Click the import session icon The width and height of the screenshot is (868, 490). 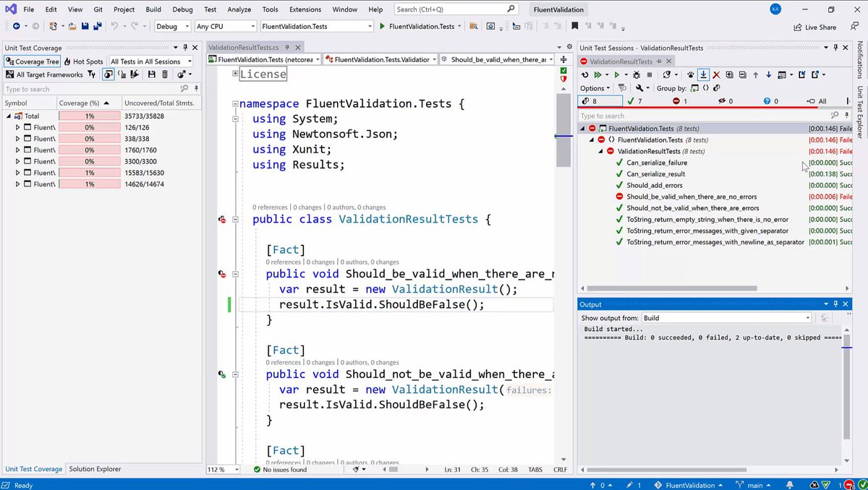[x=801, y=74]
